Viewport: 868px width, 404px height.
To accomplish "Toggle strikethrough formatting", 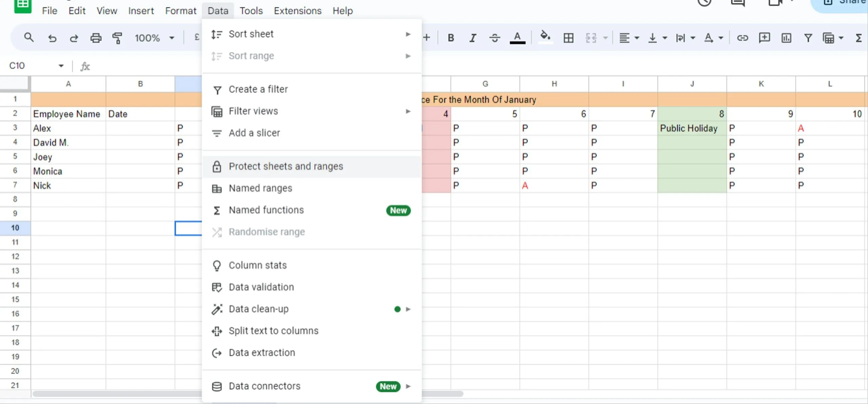I will point(495,38).
